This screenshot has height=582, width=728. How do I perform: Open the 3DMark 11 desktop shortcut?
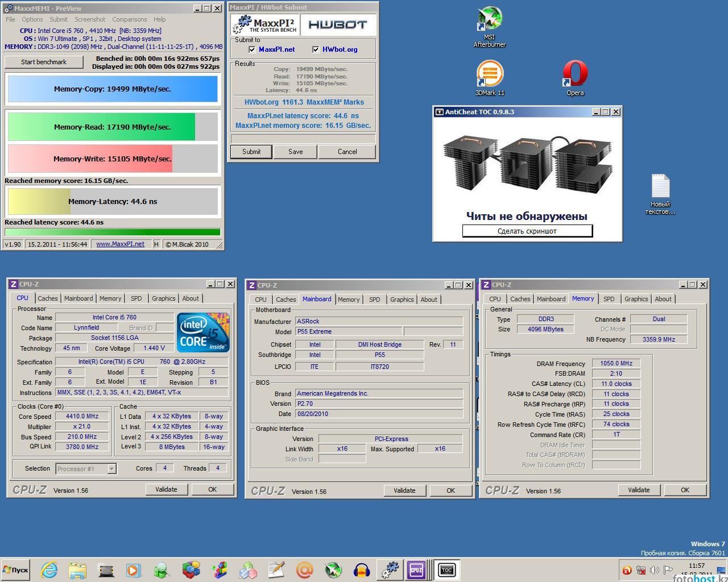(490, 78)
